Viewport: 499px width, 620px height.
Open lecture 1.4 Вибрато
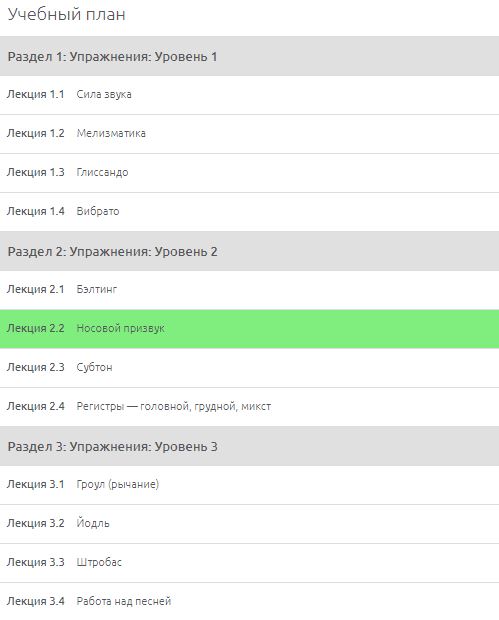click(x=250, y=212)
